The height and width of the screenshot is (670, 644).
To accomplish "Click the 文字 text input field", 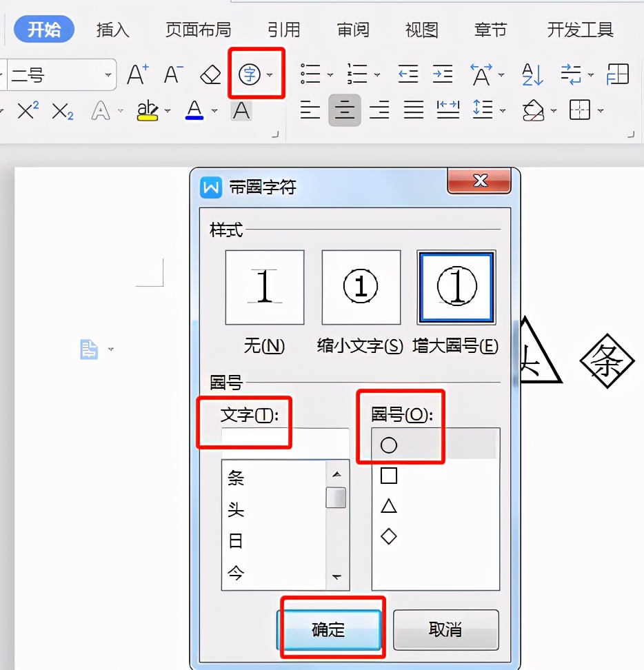I will tap(285, 443).
